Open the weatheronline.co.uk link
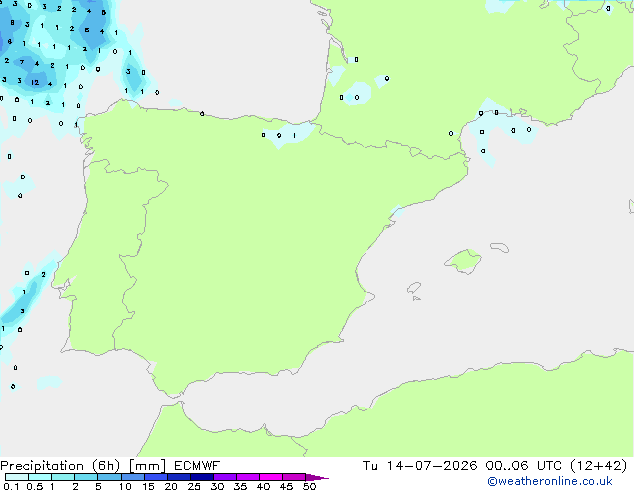The width and height of the screenshot is (634, 490). 550,481
